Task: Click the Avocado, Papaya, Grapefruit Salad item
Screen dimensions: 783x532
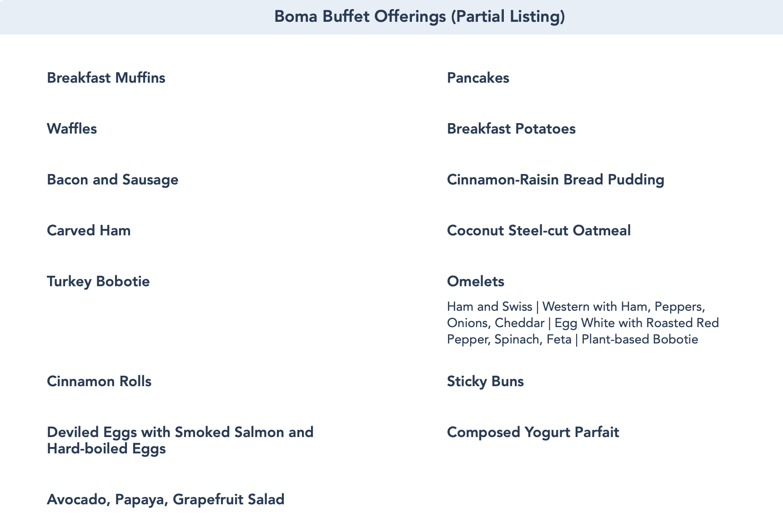Action: click(x=166, y=499)
